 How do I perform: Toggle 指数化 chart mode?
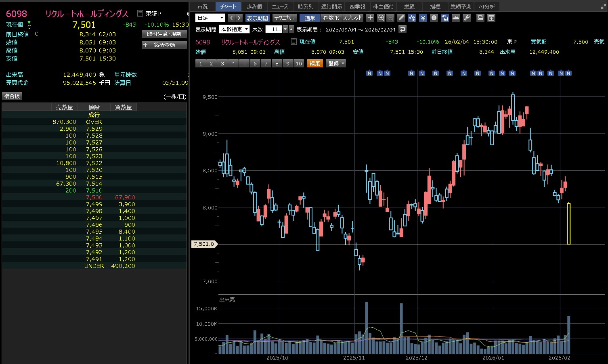[331, 18]
